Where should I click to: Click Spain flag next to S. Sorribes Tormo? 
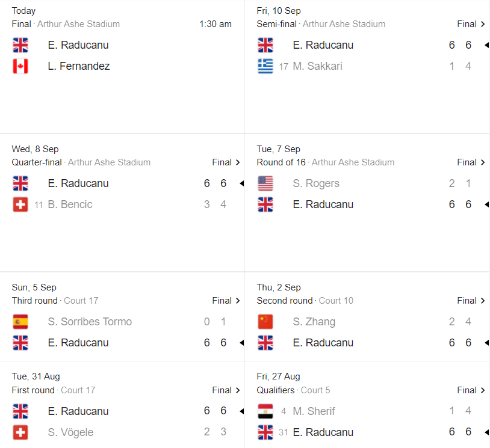[x=20, y=322]
